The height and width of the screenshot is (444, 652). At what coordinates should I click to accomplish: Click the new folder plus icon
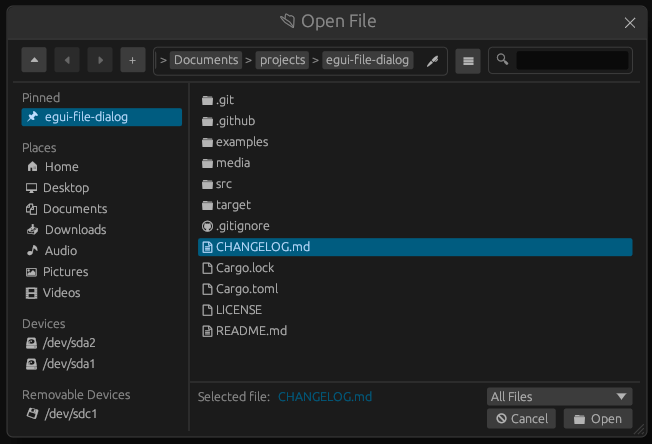click(x=132, y=61)
